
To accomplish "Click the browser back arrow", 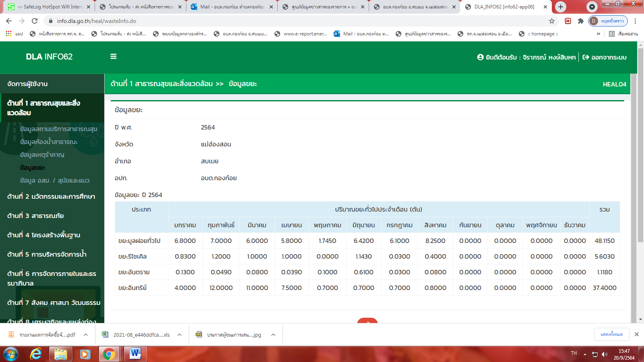I will (x=9, y=21).
